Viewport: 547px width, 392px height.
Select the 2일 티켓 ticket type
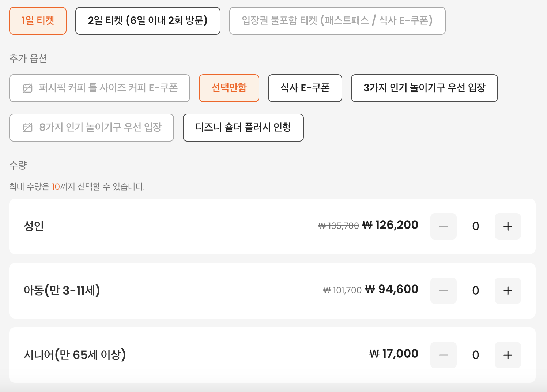148,21
